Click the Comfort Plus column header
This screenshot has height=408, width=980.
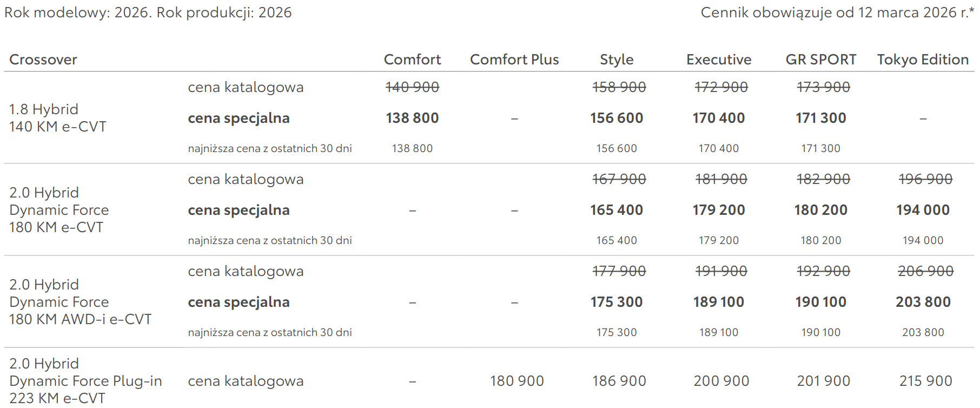(x=514, y=60)
